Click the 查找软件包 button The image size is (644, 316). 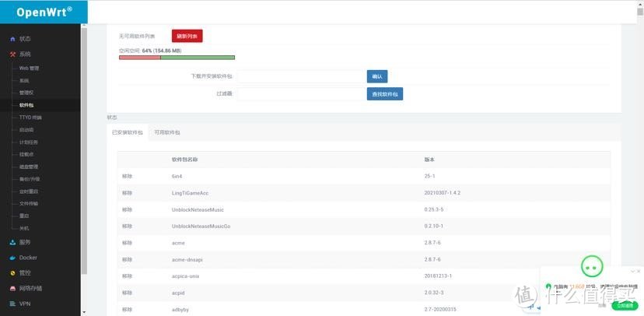[384, 94]
